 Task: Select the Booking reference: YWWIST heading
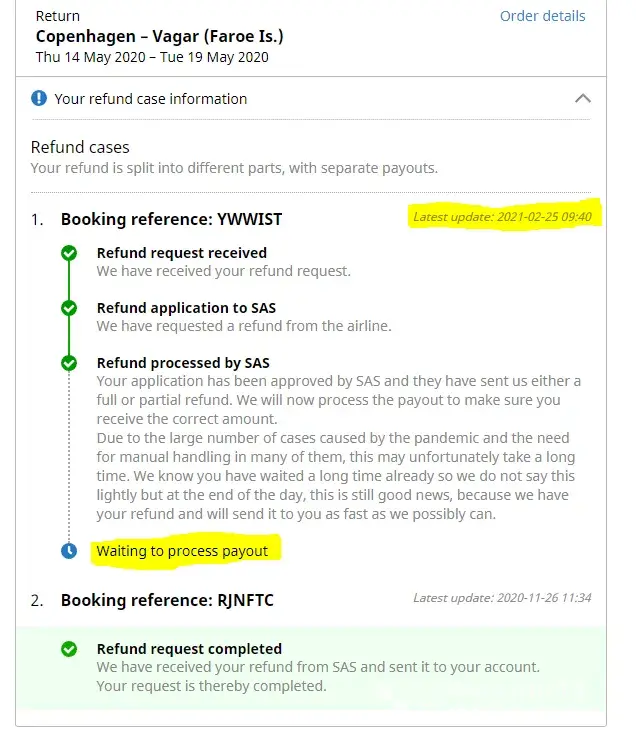[178, 219]
